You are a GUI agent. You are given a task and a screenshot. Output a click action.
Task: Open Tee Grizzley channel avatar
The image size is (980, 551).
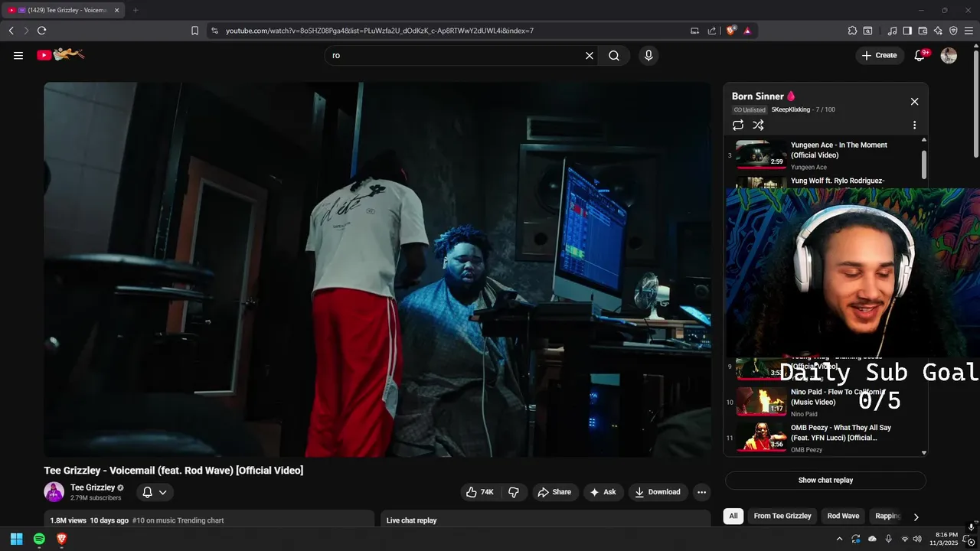[x=54, y=492]
